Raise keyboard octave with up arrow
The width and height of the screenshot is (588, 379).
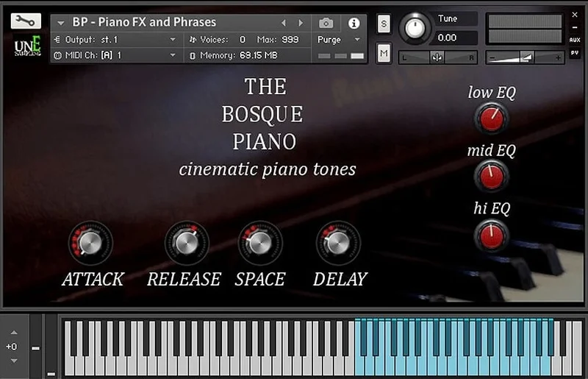tap(14, 333)
